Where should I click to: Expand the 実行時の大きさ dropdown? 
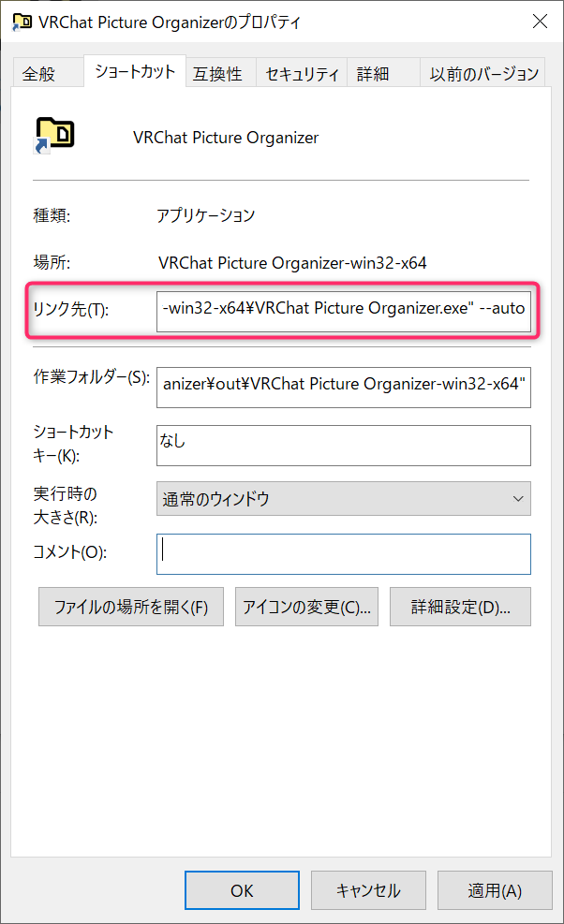coord(343,499)
